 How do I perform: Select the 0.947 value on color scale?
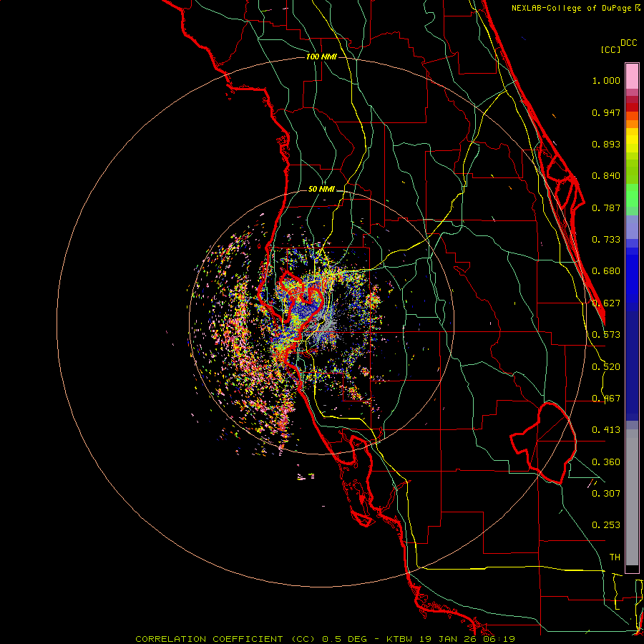point(606,112)
